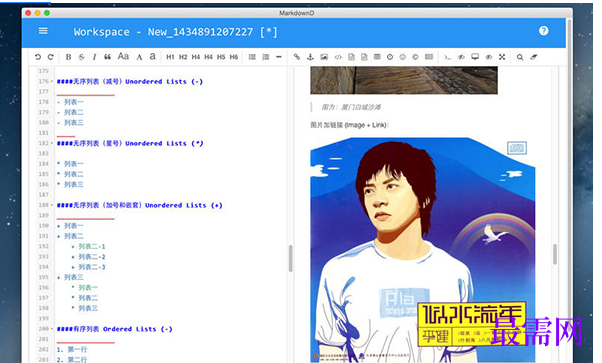Convert selection to uppercase with capital A

click(x=139, y=57)
